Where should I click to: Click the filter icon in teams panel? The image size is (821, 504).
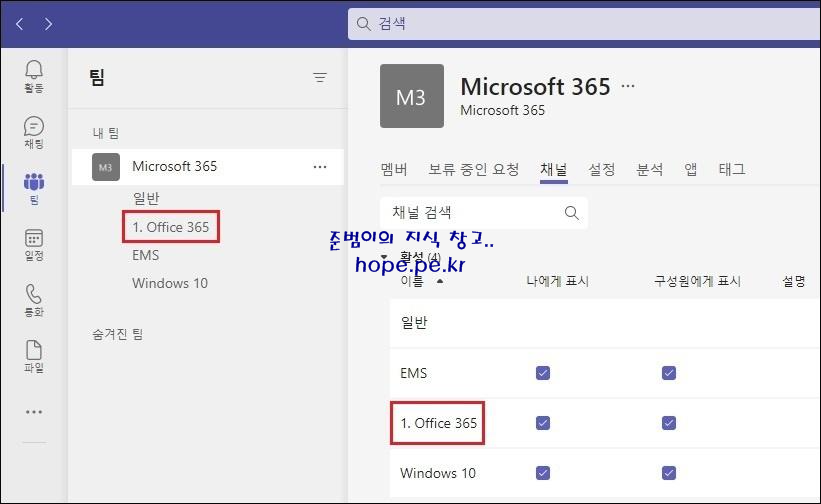[320, 78]
